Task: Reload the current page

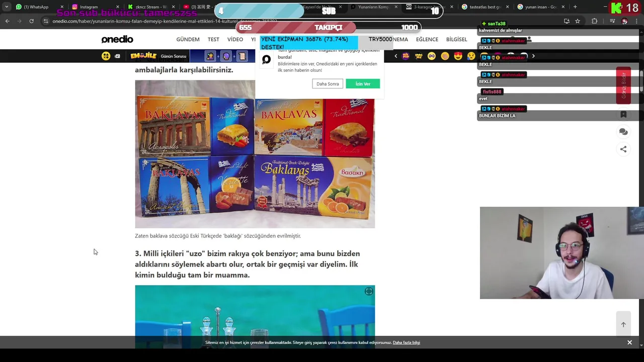Action: coord(31,21)
